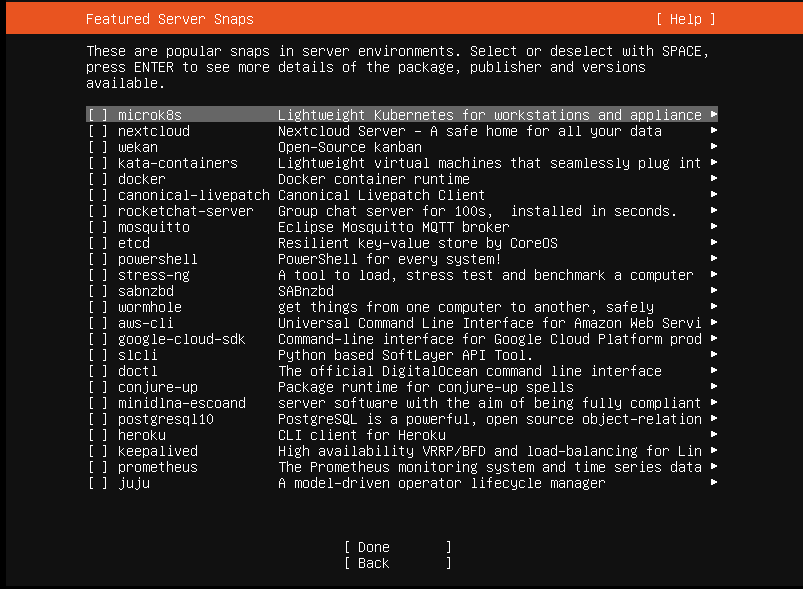Click the arrow on the slcli row
The image size is (803, 589).
[714, 354]
